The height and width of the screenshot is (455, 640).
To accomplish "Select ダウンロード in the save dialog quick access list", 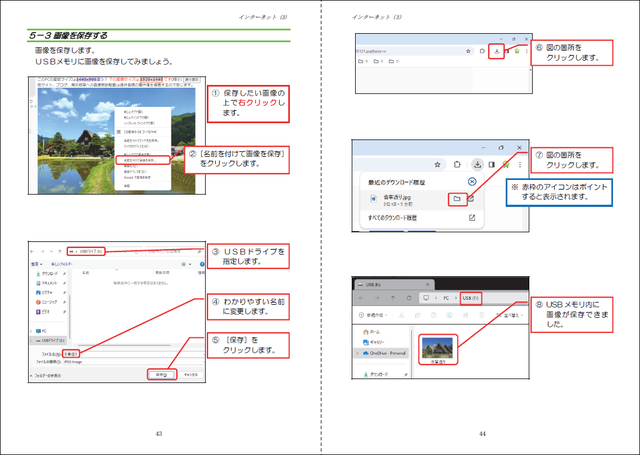I will 47,274.
